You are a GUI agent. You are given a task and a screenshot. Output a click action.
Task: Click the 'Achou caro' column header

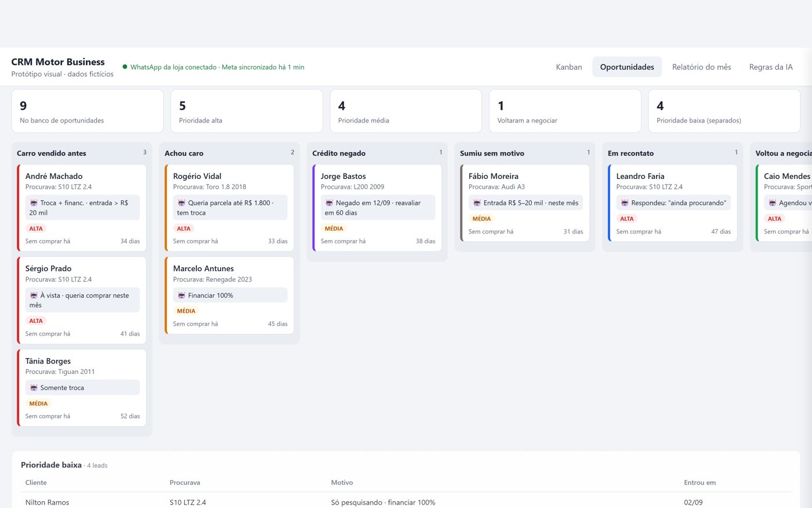[184, 153]
